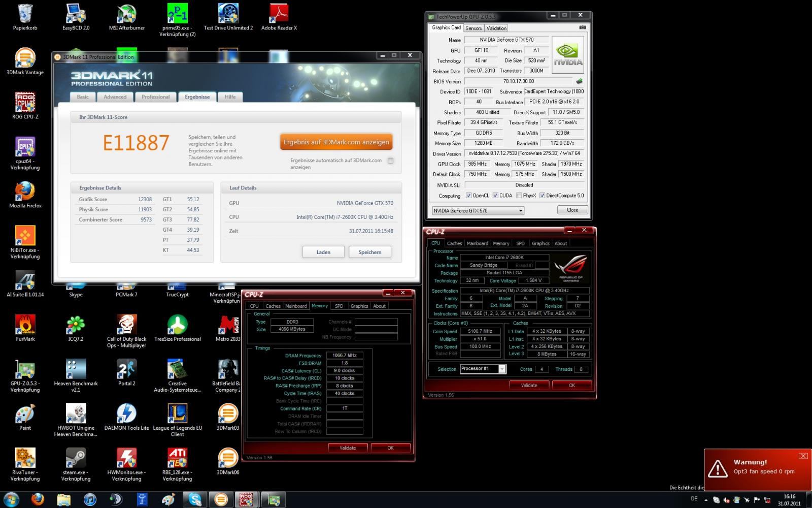Click Close button in GPU-Z

pyautogui.click(x=572, y=210)
